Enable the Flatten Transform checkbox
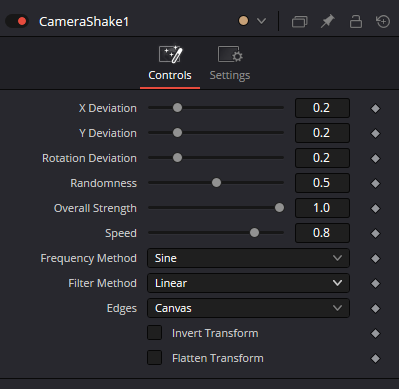 click(155, 358)
